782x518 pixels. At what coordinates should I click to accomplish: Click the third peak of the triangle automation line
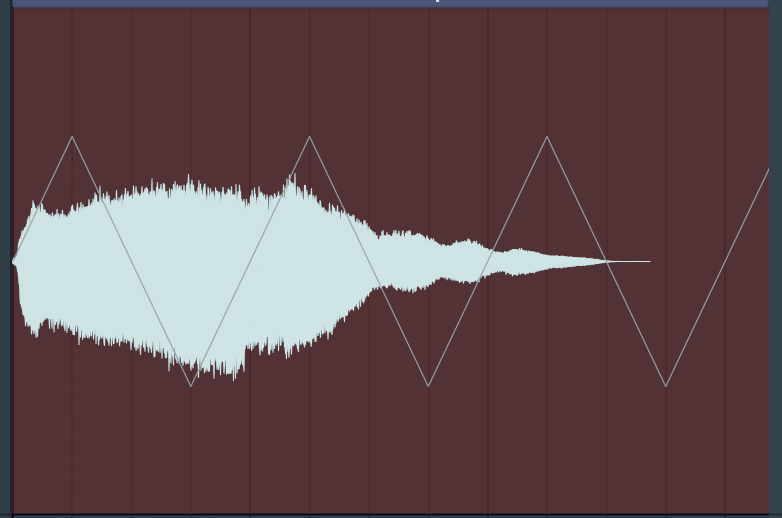pyautogui.click(x=547, y=137)
